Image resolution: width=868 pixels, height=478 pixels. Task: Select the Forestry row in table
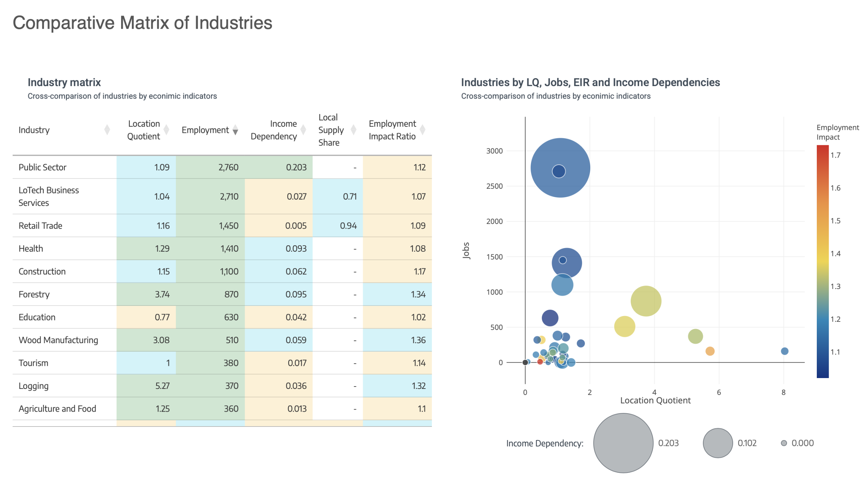pyautogui.click(x=222, y=294)
